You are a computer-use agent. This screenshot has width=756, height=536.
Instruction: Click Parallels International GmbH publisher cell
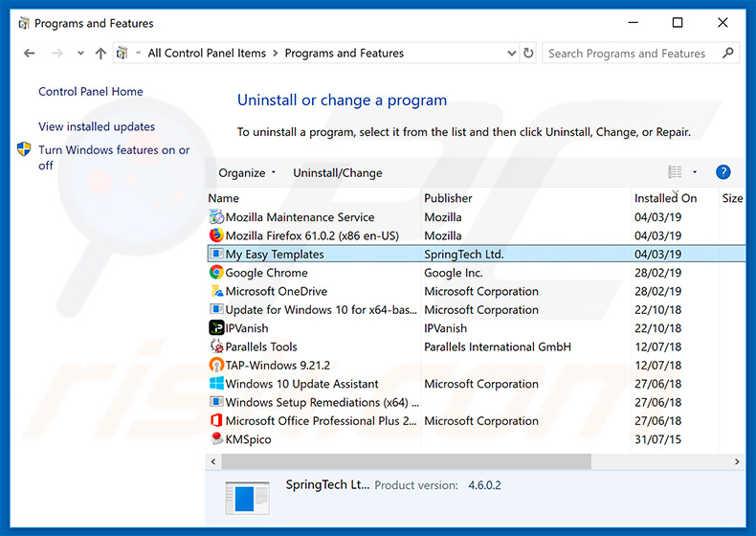pyautogui.click(x=498, y=346)
